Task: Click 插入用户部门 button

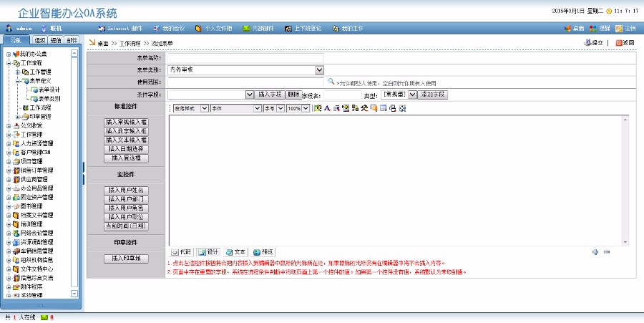Action: (x=126, y=199)
